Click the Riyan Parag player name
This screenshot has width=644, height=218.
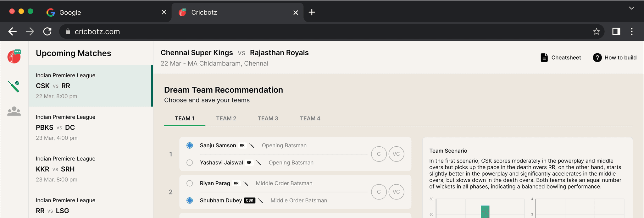point(215,183)
